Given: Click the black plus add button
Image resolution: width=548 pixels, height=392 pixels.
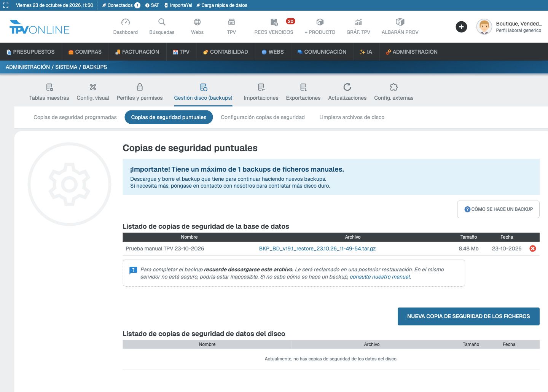Looking at the screenshot, I should tap(461, 27).
